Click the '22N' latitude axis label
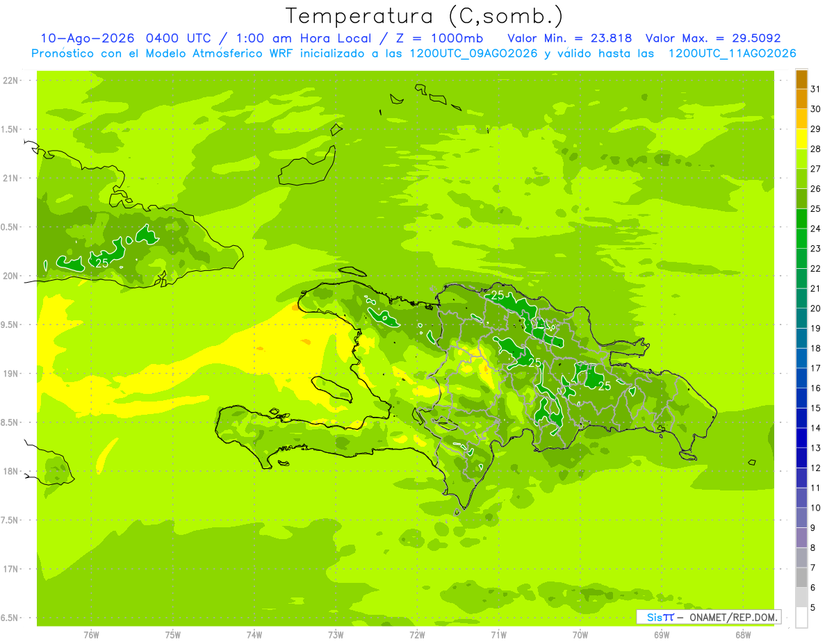This screenshot has width=834, height=644. click(12, 81)
